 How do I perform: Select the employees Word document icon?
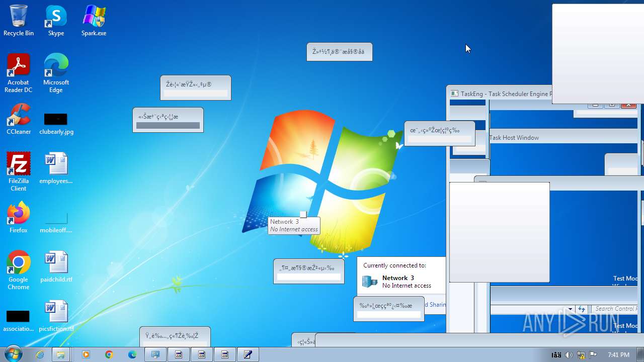click(x=56, y=168)
